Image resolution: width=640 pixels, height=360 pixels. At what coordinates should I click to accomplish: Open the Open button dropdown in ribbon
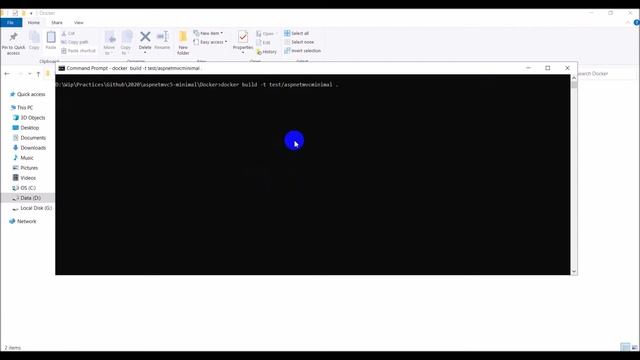click(267, 33)
